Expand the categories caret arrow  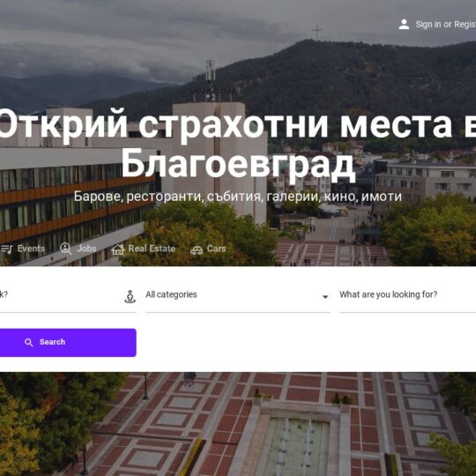(x=325, y=297)
